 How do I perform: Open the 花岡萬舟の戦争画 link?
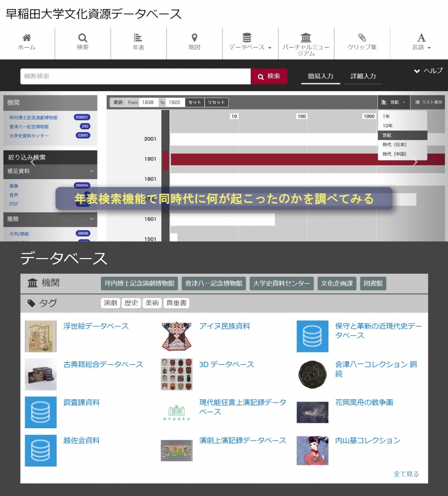coord(364,403)
